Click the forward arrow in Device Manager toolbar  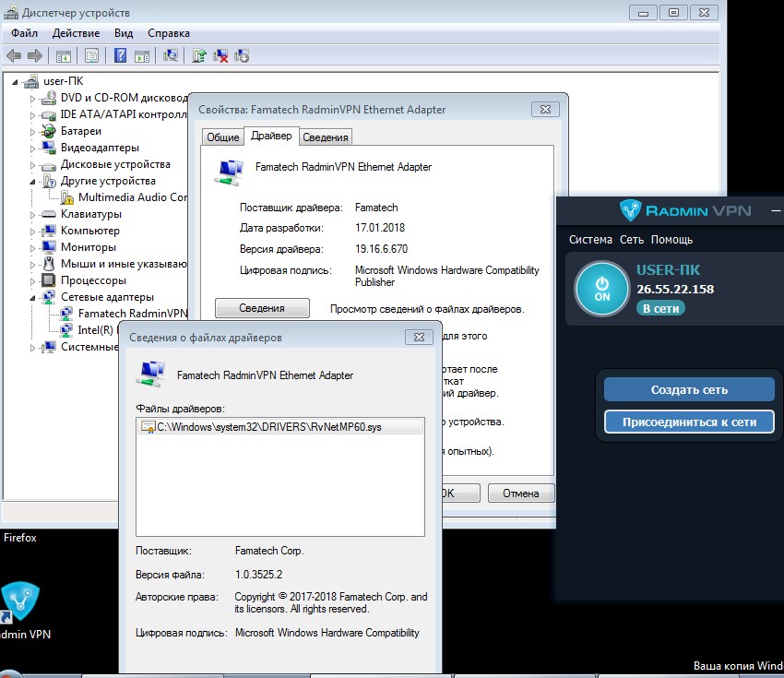coord(34,55)
